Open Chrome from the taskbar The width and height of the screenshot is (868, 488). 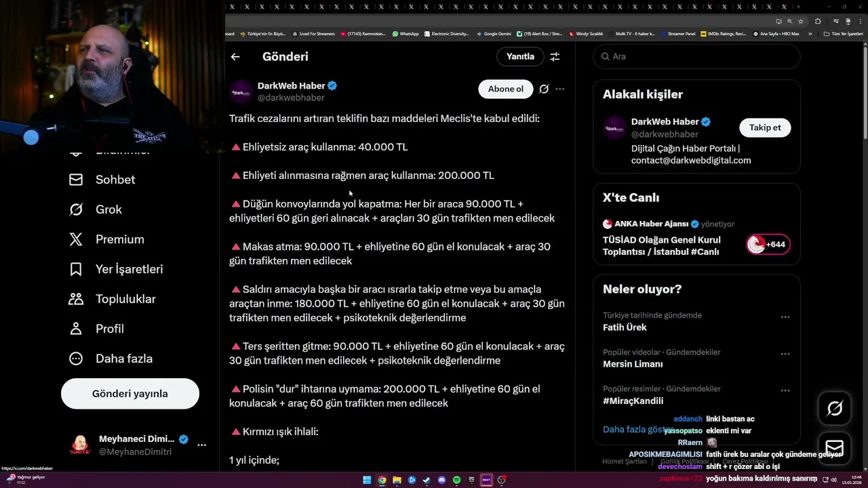tap(382, 480)
